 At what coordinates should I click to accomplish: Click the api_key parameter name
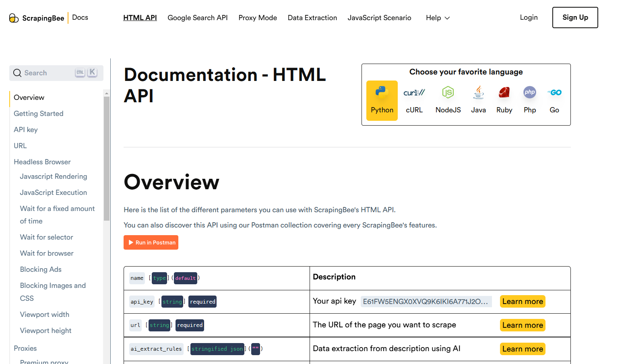click(142, 302)
